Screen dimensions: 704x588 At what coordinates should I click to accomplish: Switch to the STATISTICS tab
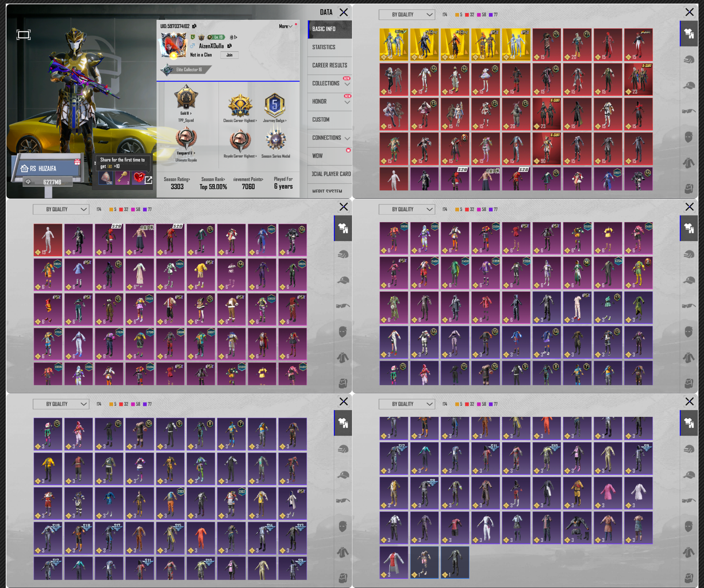330,47
